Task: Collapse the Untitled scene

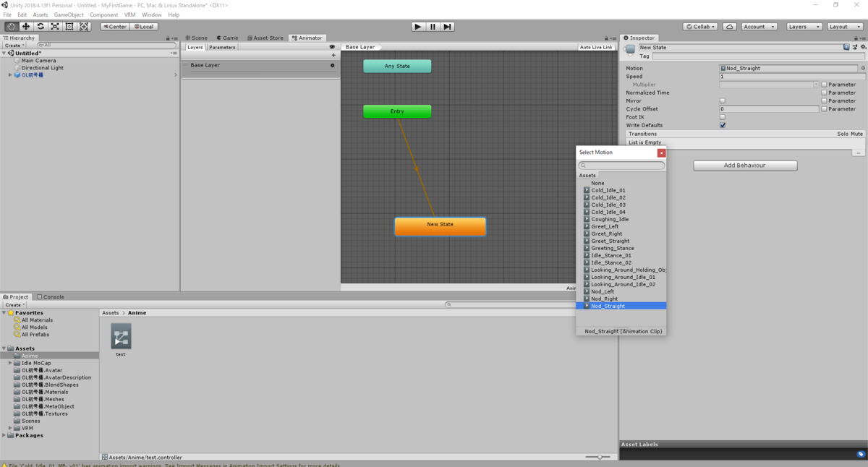Action: [x=4, y=53]
